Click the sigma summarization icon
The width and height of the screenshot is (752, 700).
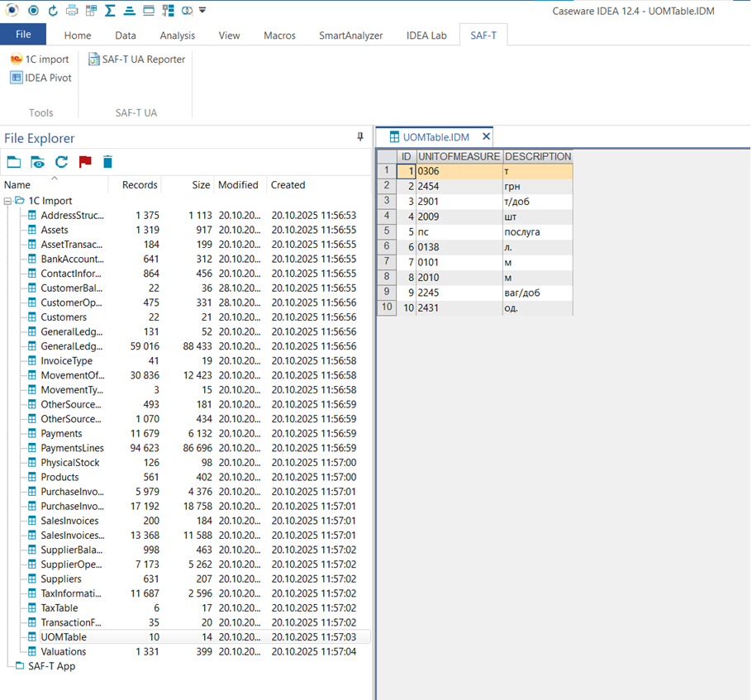tap(110, 10)
